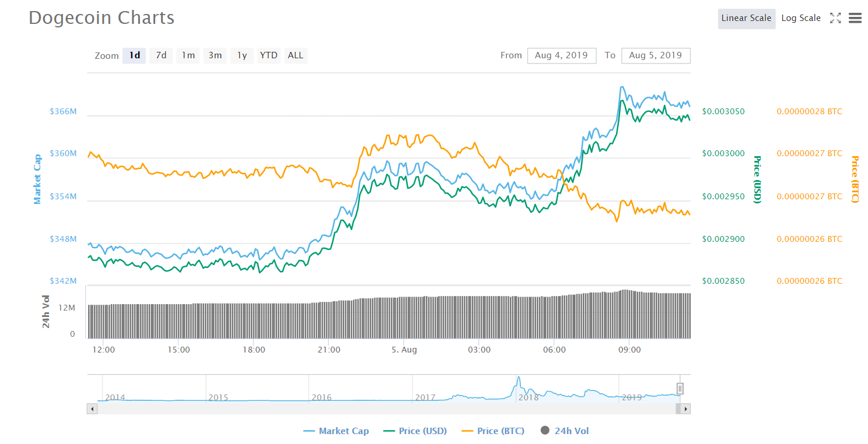
Task: Click the Market Cap axis title
Action: (37, 179)
